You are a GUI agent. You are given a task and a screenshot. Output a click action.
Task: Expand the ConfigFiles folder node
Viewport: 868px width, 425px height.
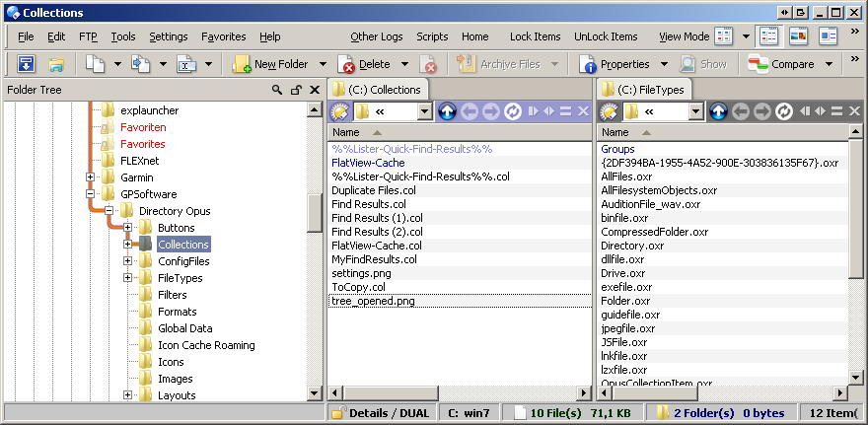tap(127, 260)
